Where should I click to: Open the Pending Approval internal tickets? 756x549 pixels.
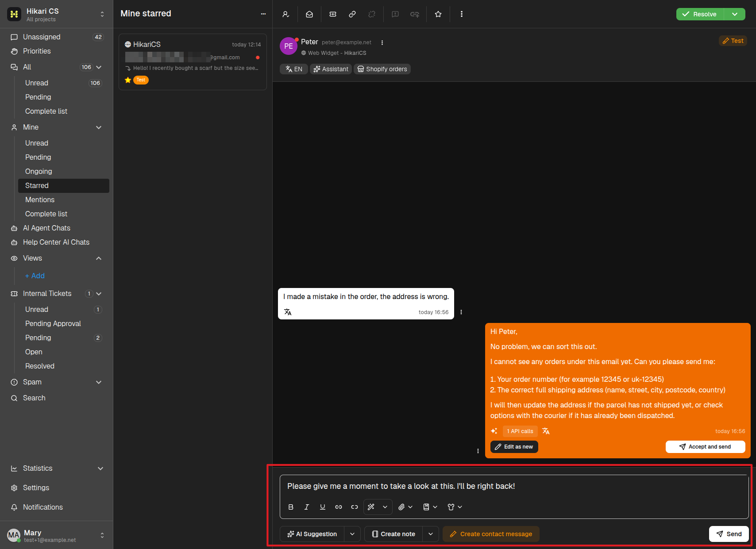(x=64, y=324)
